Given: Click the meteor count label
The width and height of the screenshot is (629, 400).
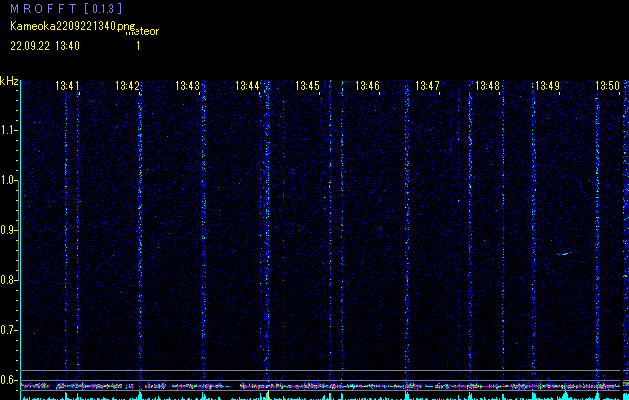Looking at the screenshot, I should [143, 31].
